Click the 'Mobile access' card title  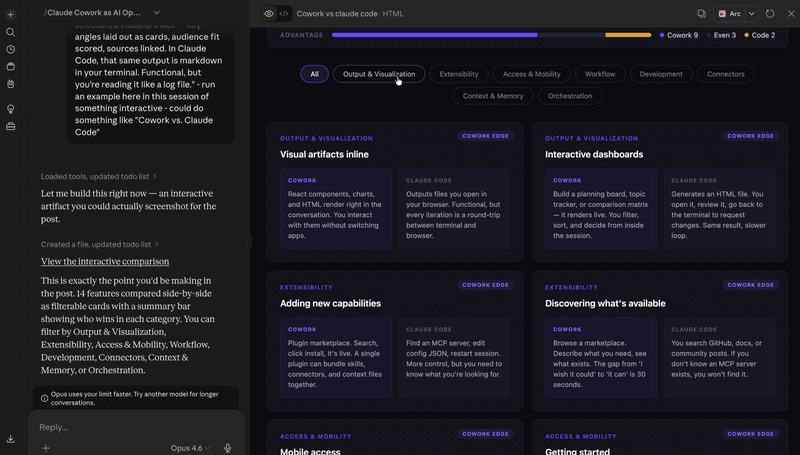click(x=310, y=451)
